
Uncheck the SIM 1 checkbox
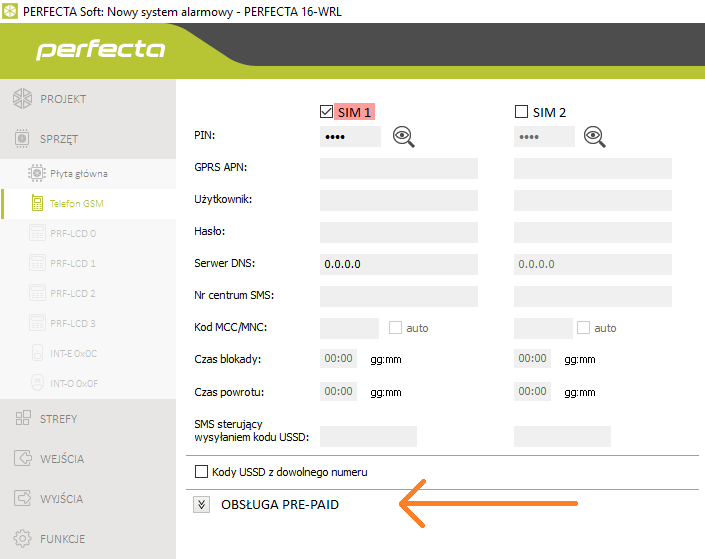coord(326,112)
